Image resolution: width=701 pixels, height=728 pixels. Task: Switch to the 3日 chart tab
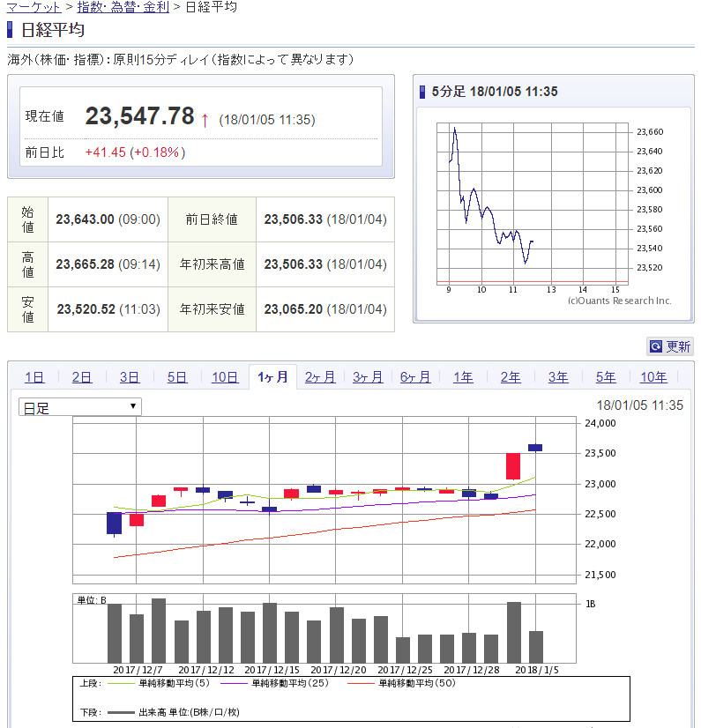click(130, 377)
